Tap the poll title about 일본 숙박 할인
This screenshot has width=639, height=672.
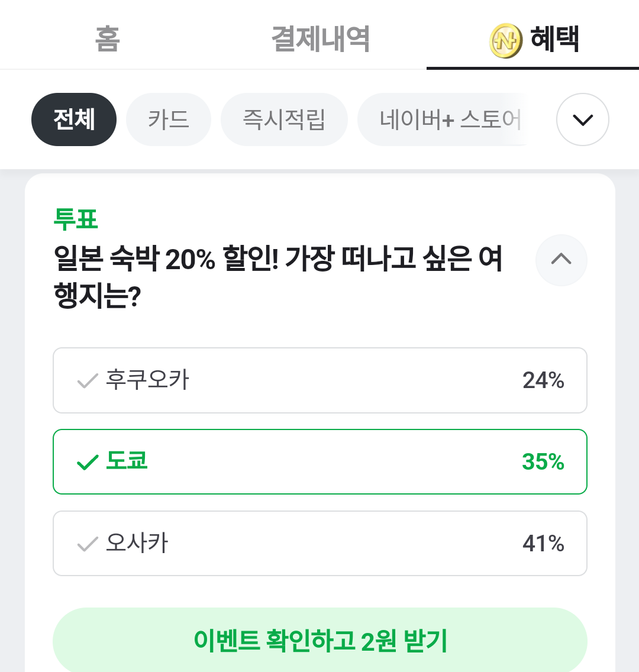point(278,277)
